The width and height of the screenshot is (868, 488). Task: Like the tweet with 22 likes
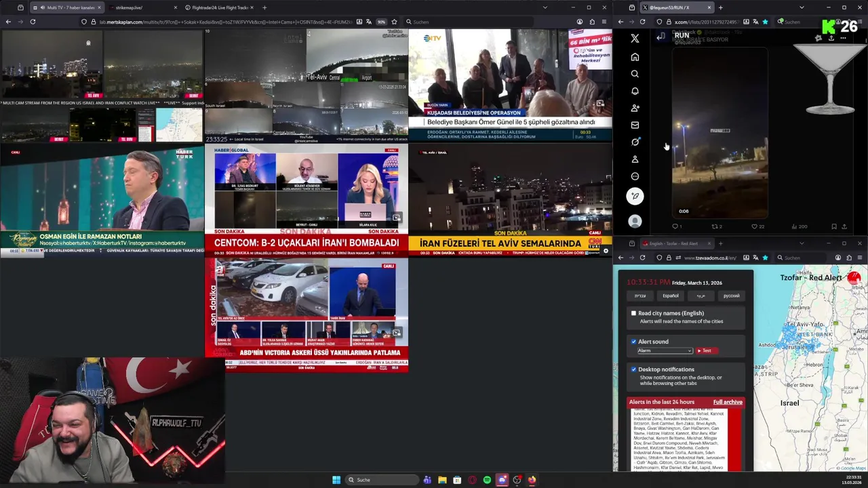754,226
